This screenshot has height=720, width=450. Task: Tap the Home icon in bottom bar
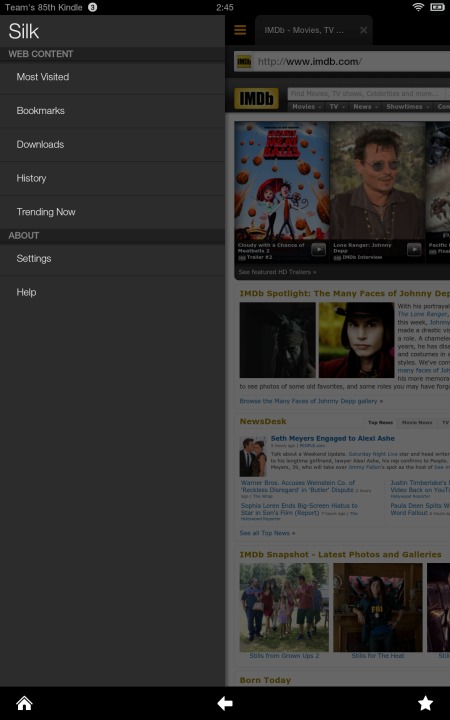24,703
